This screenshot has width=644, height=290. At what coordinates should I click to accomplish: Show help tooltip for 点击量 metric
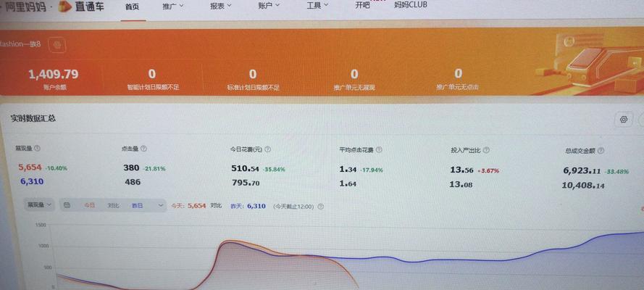point(143,149)
